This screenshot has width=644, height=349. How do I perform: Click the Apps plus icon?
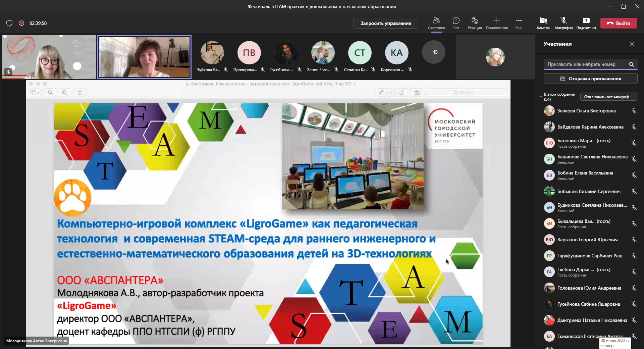point(497,21)
